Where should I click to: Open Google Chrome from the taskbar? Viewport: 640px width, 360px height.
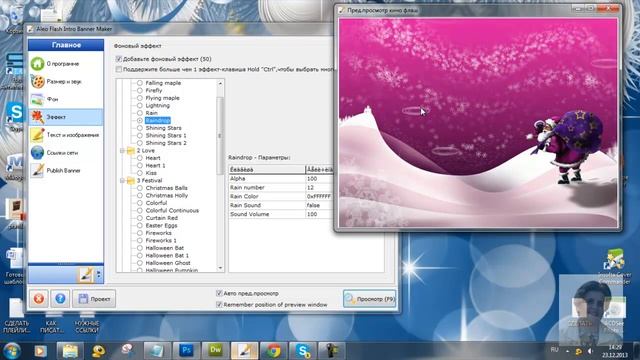273,351
